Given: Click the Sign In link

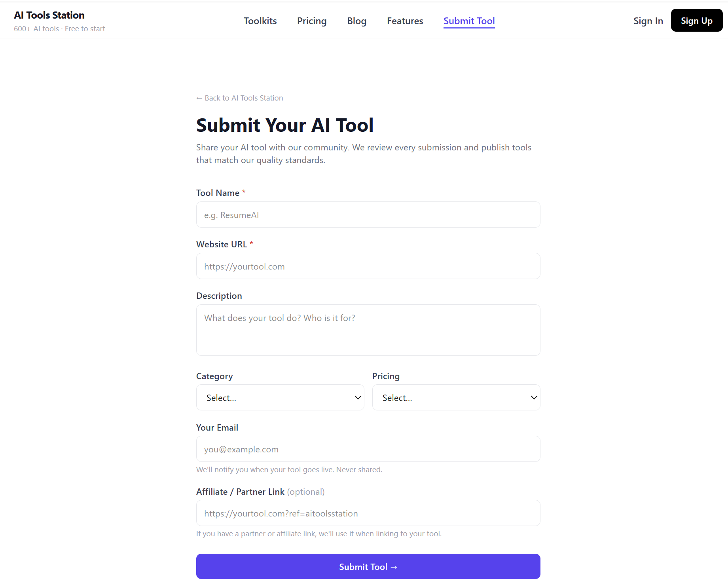Looking at the screenshot, I should click(x=648, y=21).
